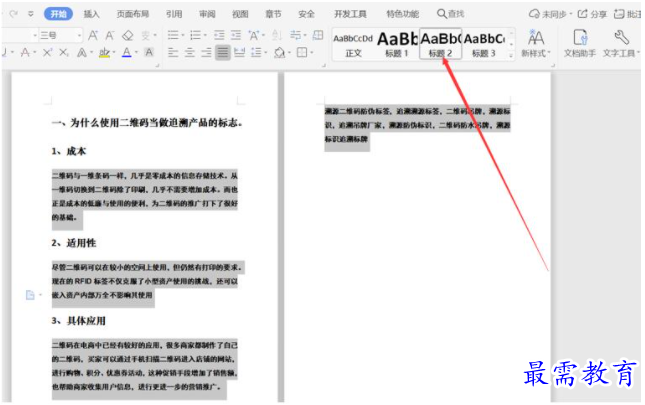
Task: Click the clear formatting eraser icon
Action: (128, 35)
